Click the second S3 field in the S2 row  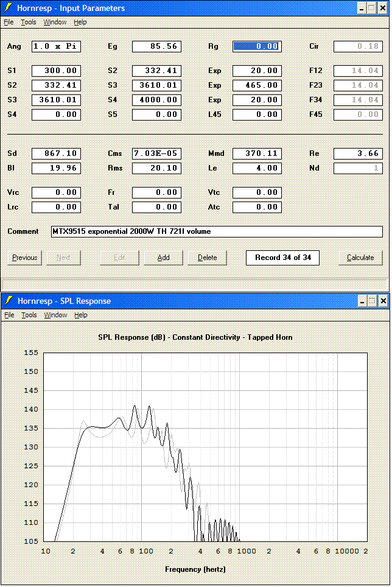tap(156, 85)
